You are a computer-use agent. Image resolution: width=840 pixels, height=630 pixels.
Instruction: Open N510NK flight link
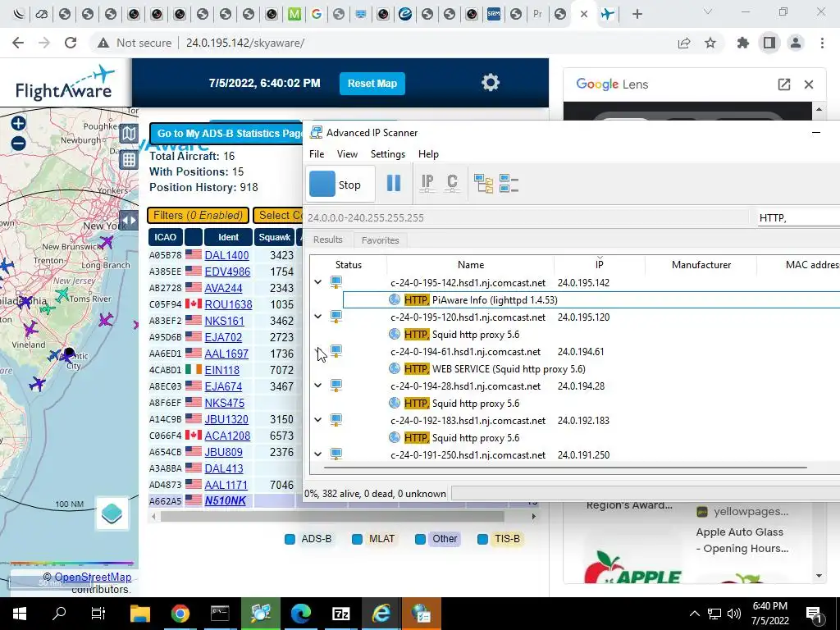click(225, 501)
